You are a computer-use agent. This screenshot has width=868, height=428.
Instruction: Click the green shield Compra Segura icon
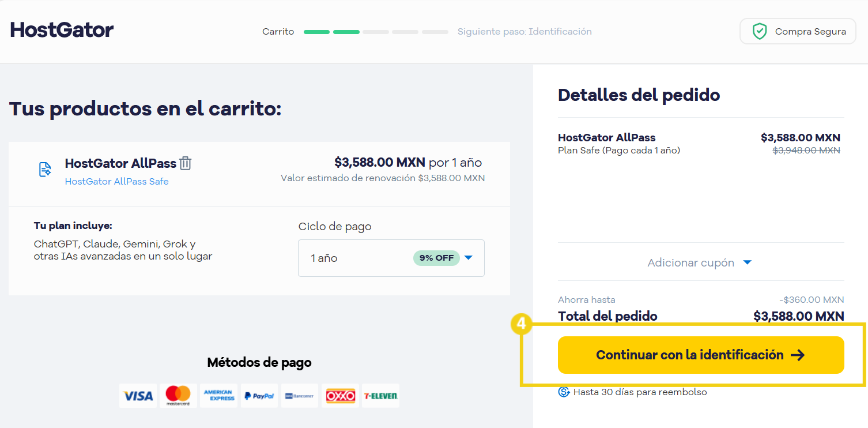tap(760, 31)
